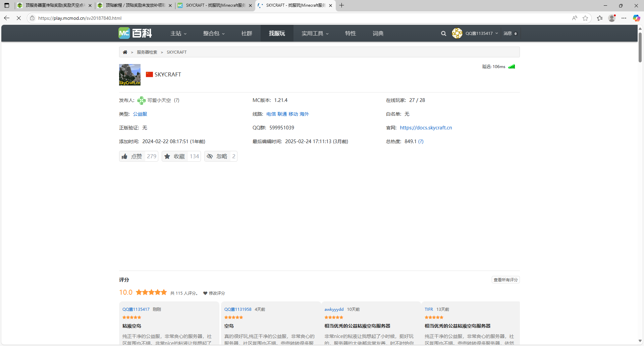Open reviewer awkyyydd profile link
This screenshot has height=346, width=644.
pos(334,309)
